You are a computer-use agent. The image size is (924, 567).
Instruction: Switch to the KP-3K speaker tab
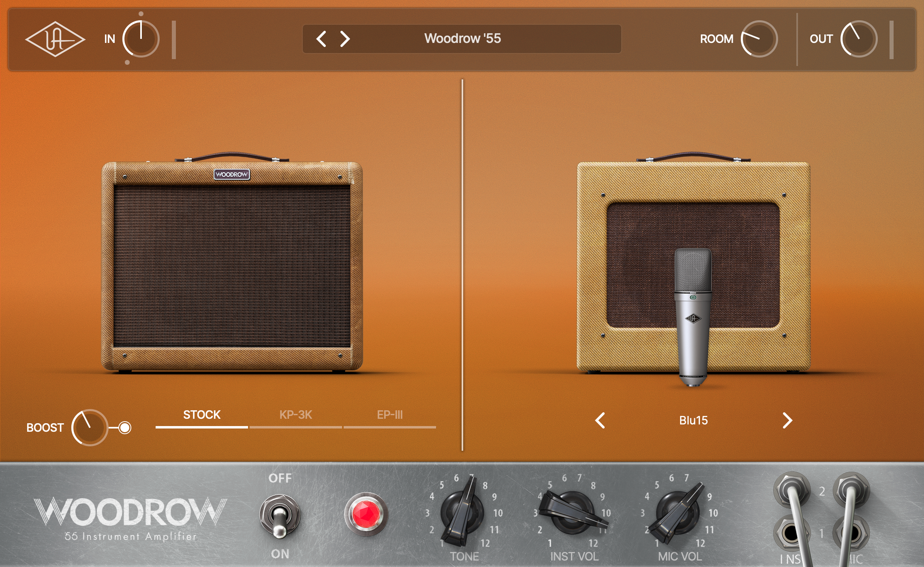tap(296, 414)
